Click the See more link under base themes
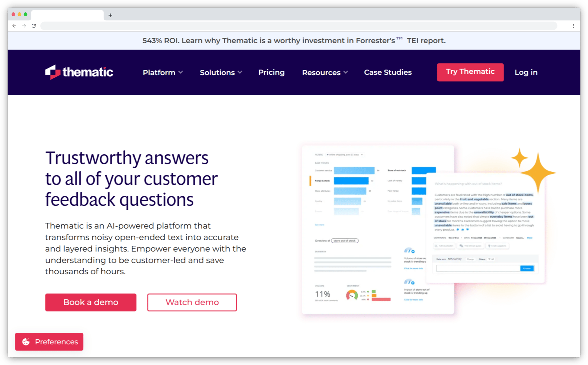The height and width of the screenshot is (365, 588). [319, 225]
